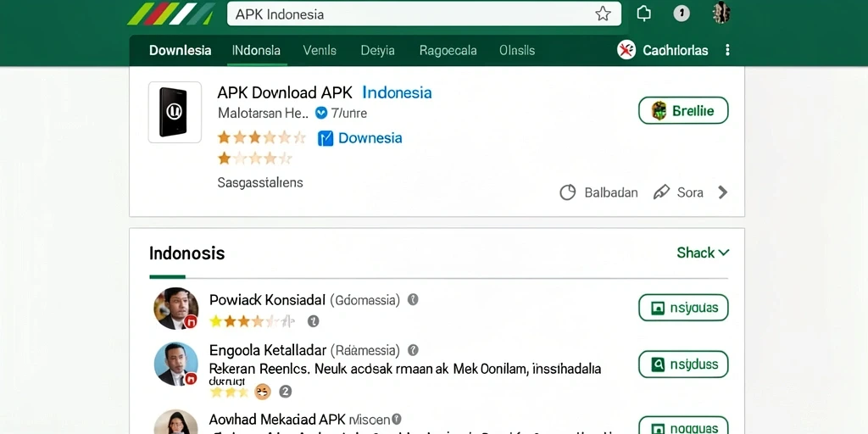Image resolution: width=868 pixels, height=434 pixels.
Task: Open the user profile avatar
Action: (721, 13)
